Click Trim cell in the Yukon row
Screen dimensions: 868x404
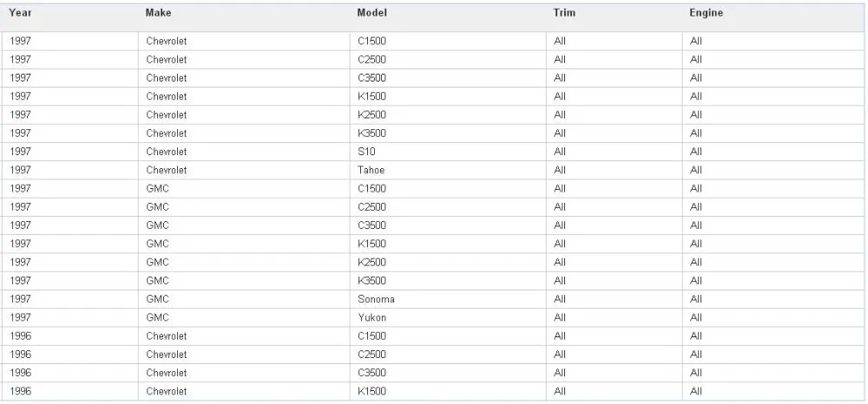coord(560,317)
